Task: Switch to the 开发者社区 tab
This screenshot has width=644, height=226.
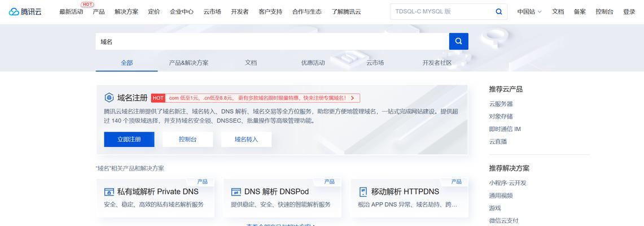Action: tap(437, 63)
